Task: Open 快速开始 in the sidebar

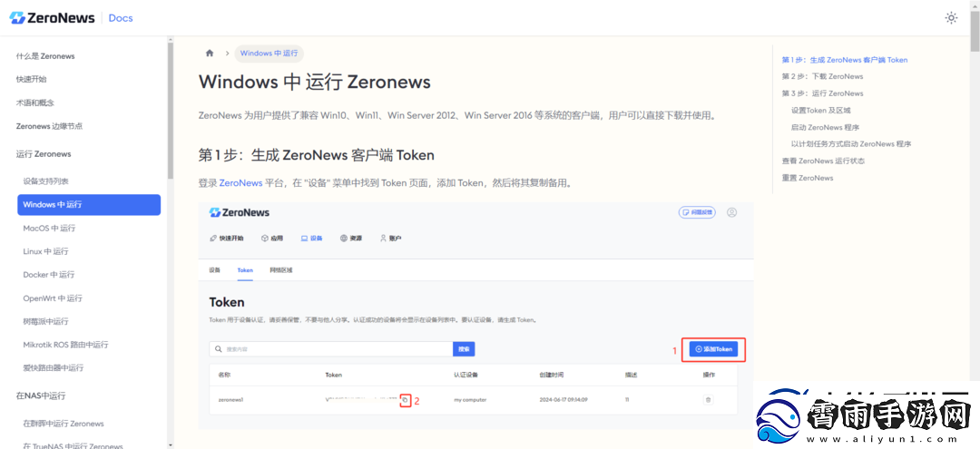Action: pos(31,79)
